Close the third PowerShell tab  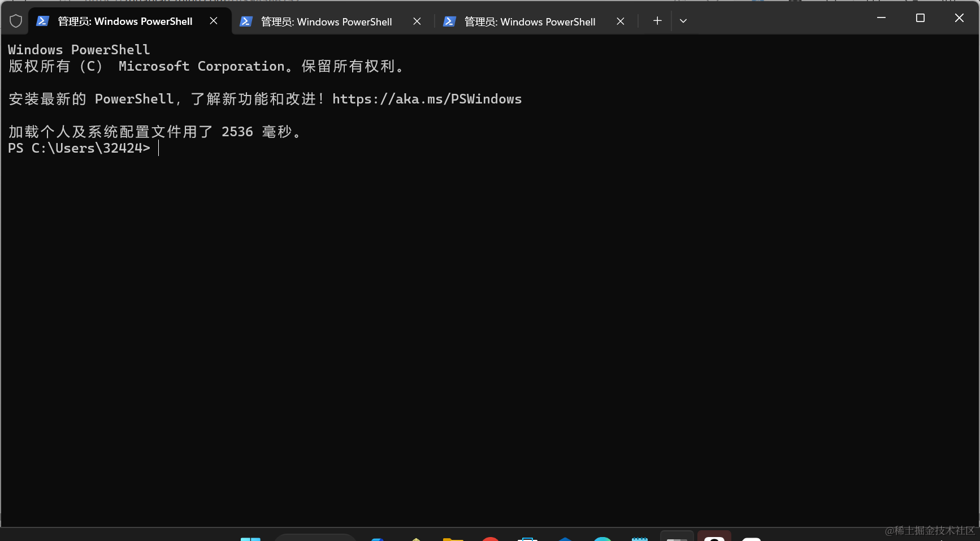click(620, 21)
